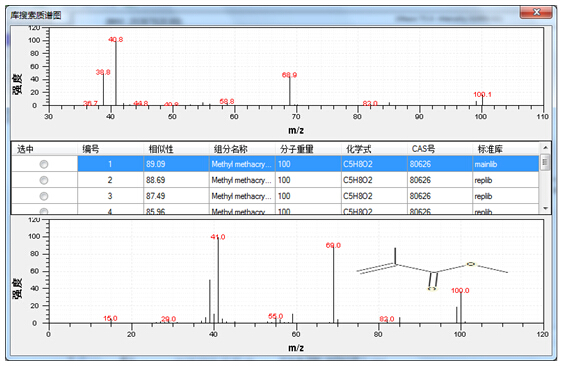Click the 40.8 peak in upper spectrum
The width and height of the screenshot is (562, 366).
tap(115, 73)
